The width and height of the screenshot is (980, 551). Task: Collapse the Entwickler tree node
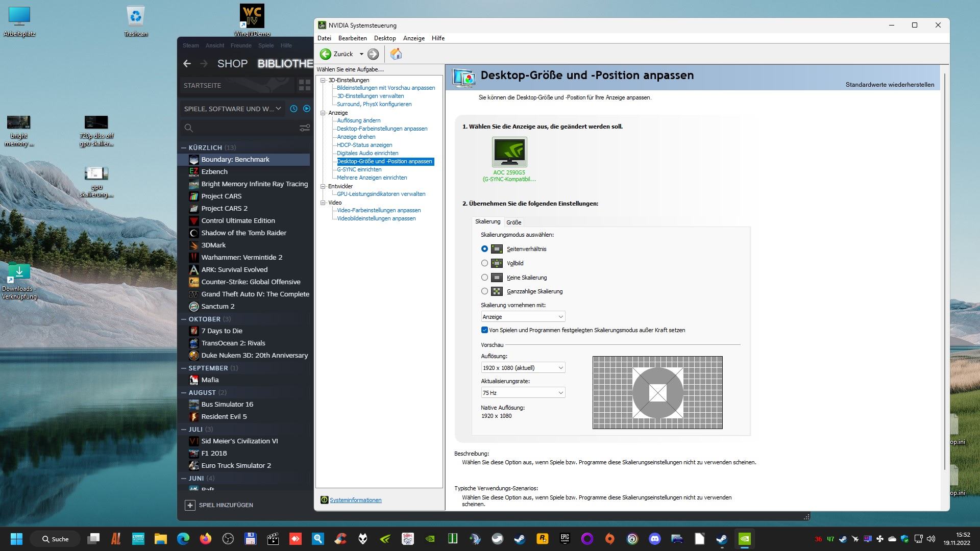pos(323,186)
